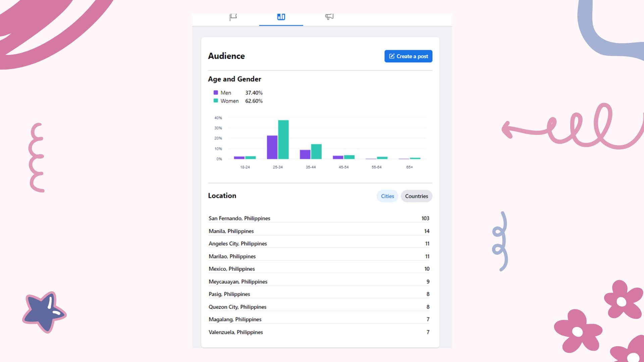Select the San Fernando, Philippines row
644x362 pixels.
click(239, 218)
